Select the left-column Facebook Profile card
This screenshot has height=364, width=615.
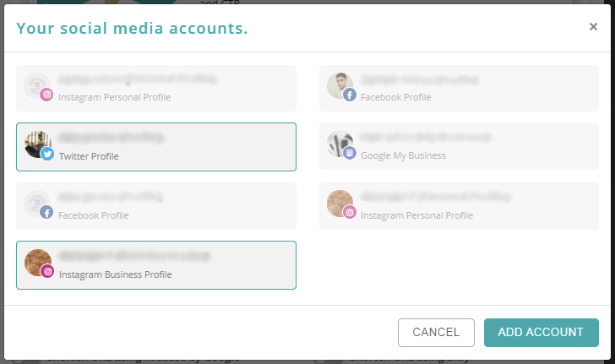click(x=156, y=206)
